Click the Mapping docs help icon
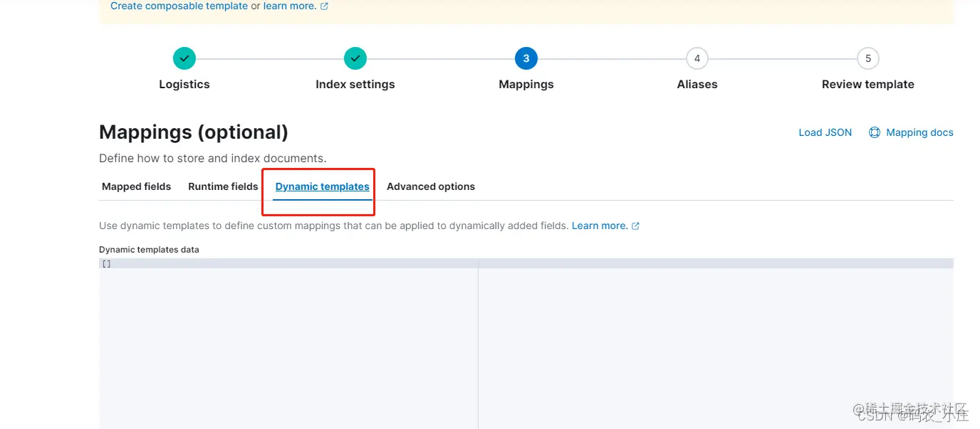980x429 pixels. 875,132
